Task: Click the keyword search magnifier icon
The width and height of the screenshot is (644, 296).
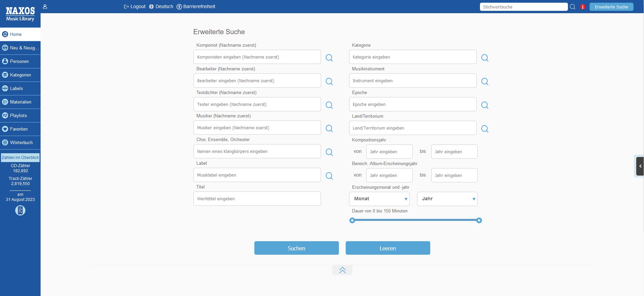Action: click(x=573, y=7)
